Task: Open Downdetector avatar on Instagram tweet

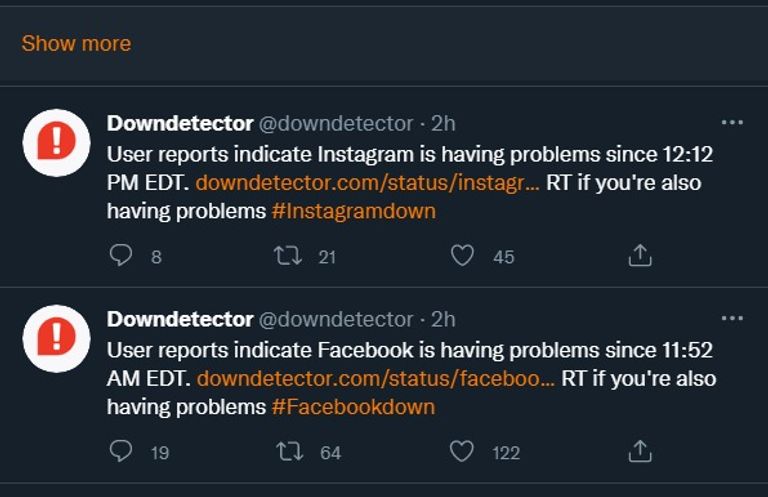Action: [x=57, y=143]
